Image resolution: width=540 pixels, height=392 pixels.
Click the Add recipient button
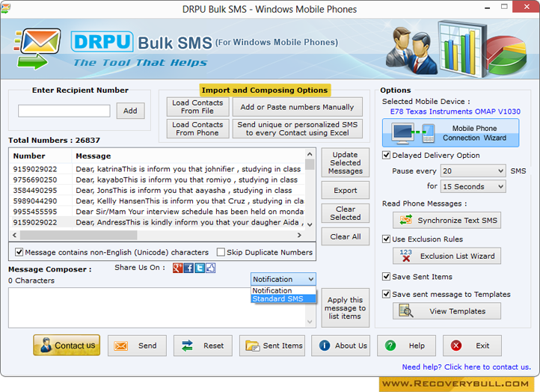tap(130, 111)
